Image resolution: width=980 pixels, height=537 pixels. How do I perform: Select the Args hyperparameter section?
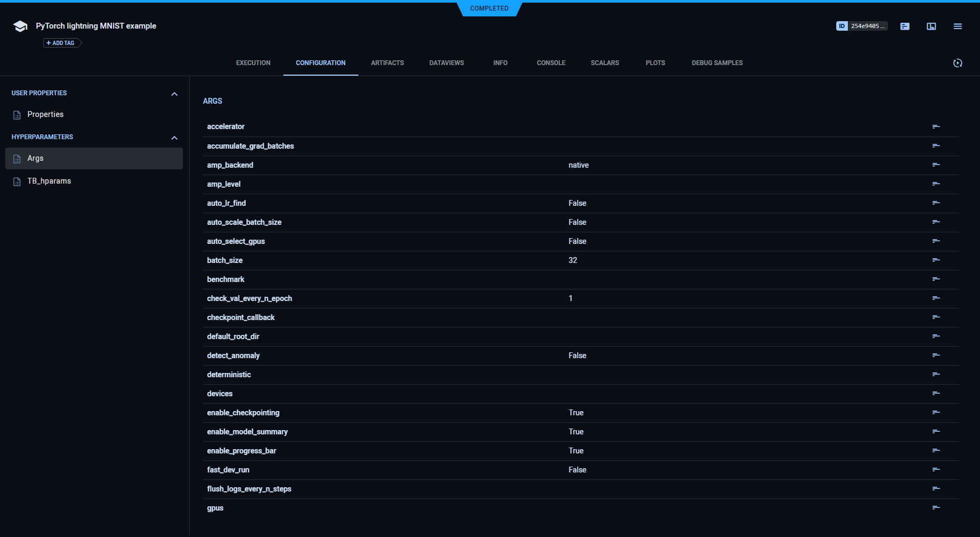[35, 158]
